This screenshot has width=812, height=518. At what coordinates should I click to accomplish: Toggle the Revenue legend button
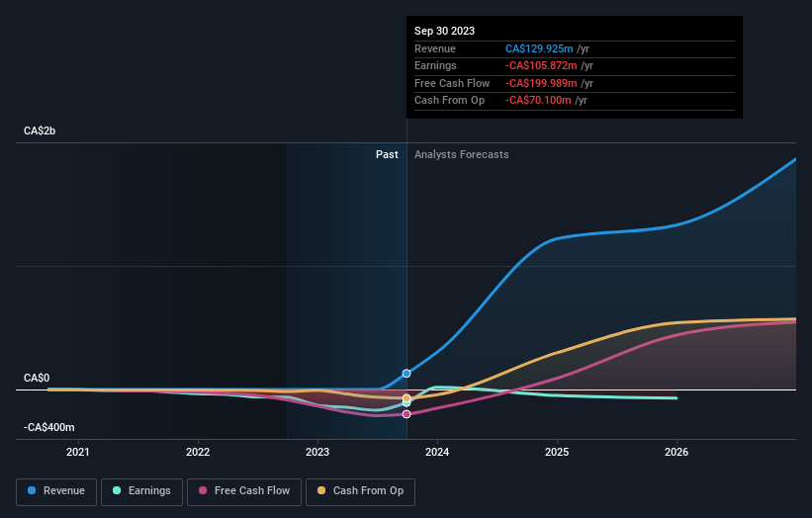point(56,491)
